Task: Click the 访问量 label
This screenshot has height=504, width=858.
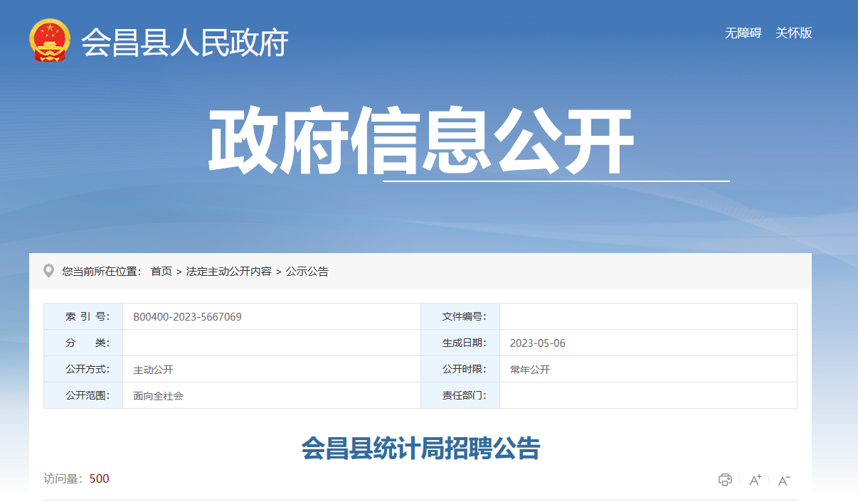Action: (x=65, y=479)
